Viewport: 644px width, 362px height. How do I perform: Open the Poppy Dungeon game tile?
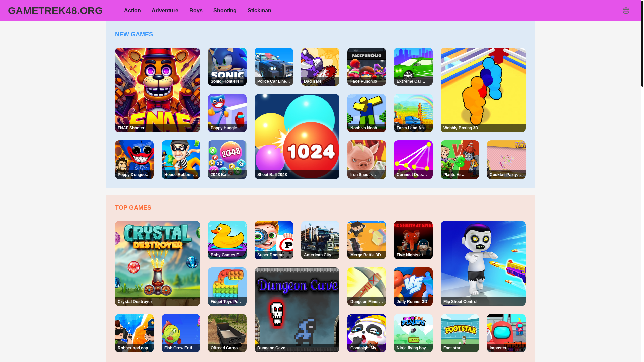pyautogui.click(x=134, y=160)
